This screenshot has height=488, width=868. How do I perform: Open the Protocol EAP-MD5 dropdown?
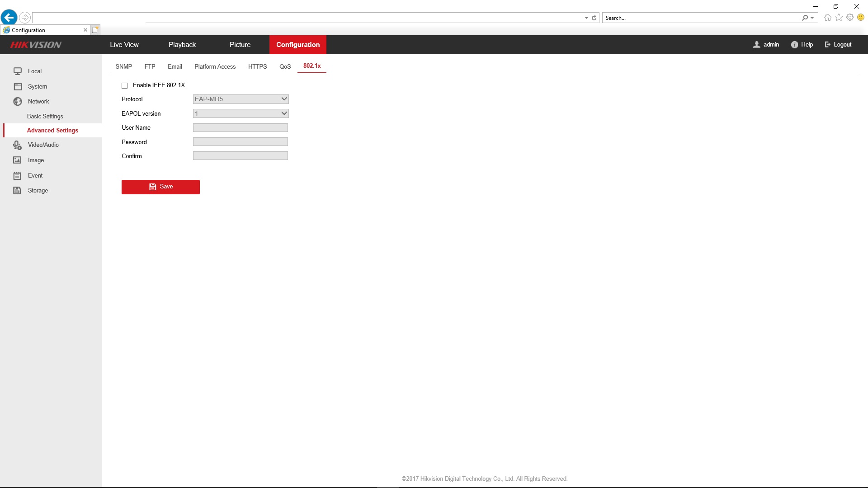tap(241, 99)
